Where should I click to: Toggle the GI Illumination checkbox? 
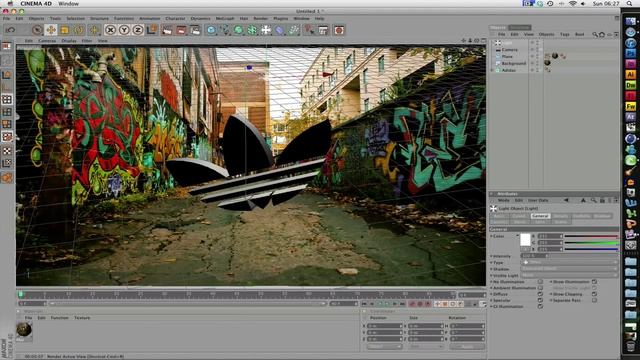click(x=540, y=306)
